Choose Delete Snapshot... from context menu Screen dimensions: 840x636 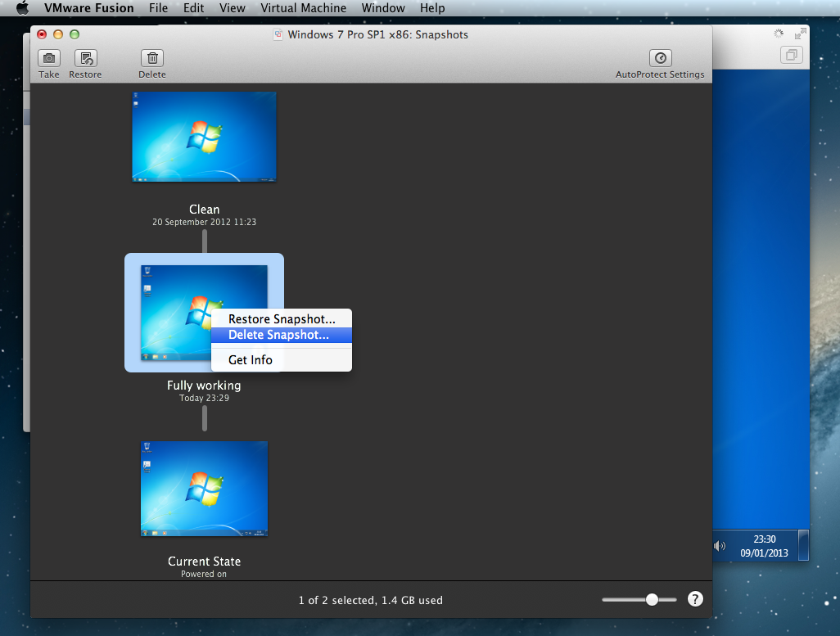[x=278, y=335]
